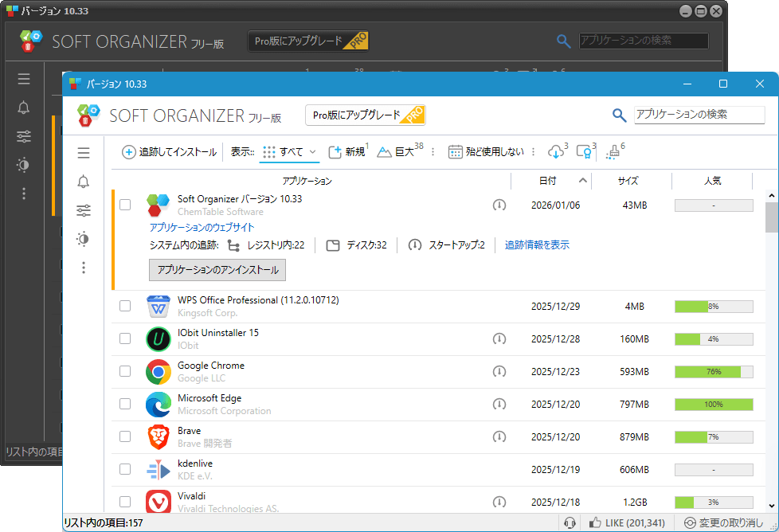779x532 pixels.
Task: Type in the アプリケーションの検索 search field
Action: coord(699,115)
